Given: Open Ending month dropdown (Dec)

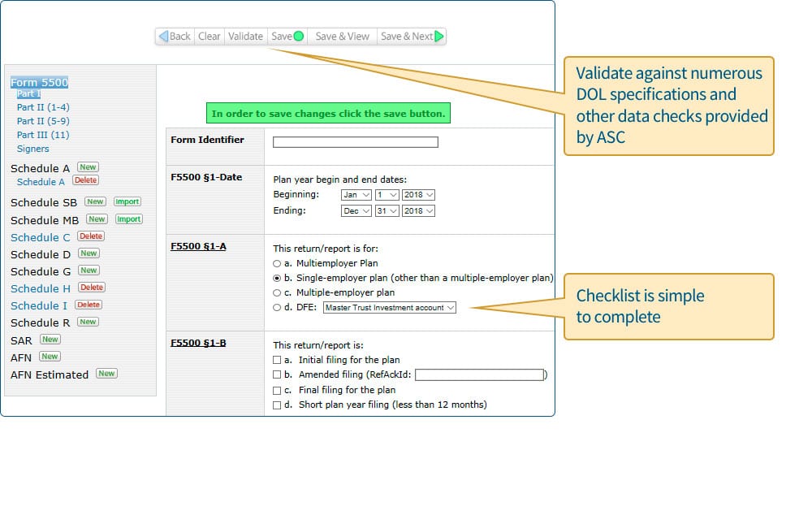Looking at the screenshot, I should click(x=356, y=211).
